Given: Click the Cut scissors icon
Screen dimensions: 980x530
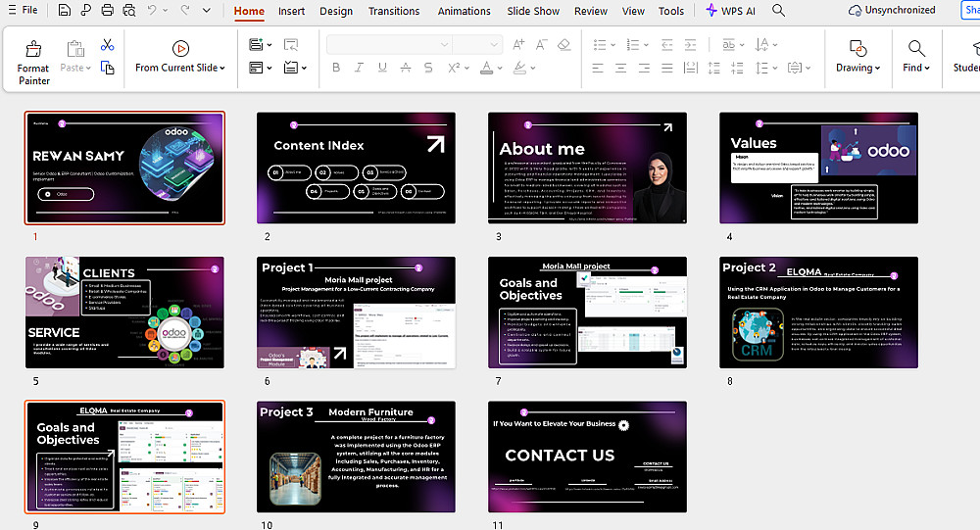Looking at the screenshot, I should (x=108, y=45).
